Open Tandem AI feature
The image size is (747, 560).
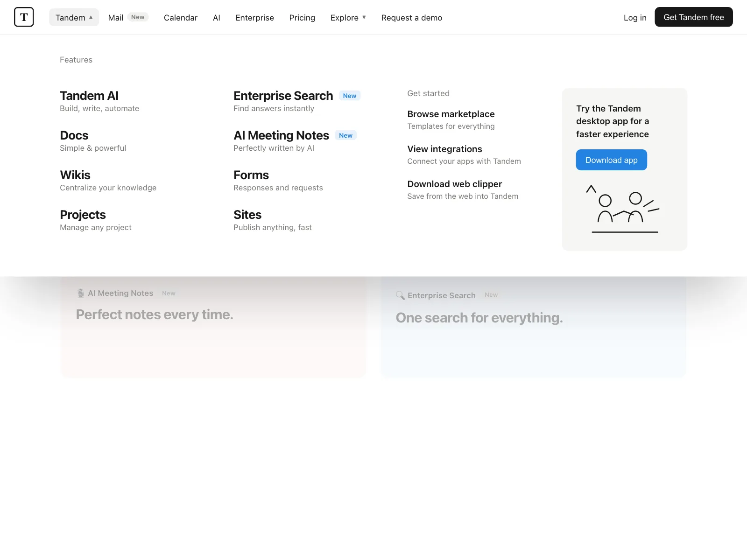coord(99,101)
